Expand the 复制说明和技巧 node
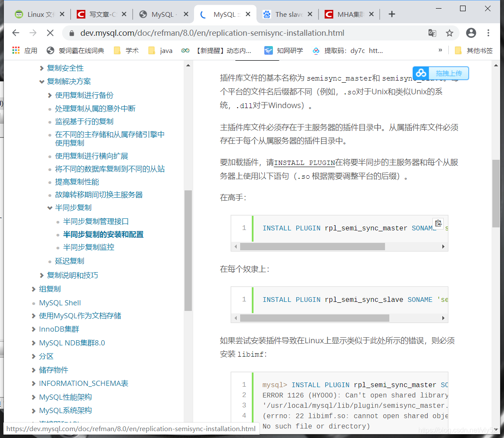This screenshot has height=438, width=504. click(x=42, y=275)
